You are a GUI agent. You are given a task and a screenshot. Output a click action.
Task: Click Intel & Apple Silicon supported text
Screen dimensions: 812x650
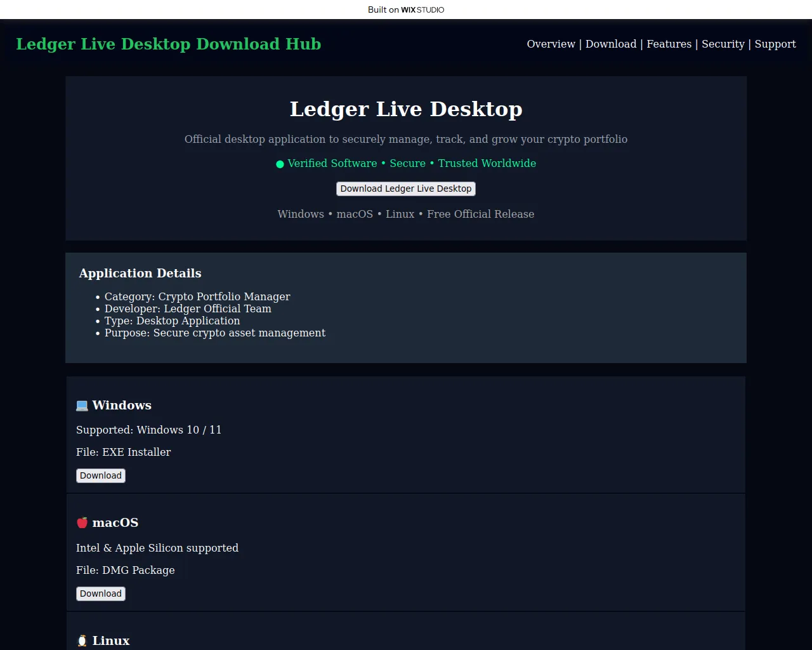tap(157, 548)
